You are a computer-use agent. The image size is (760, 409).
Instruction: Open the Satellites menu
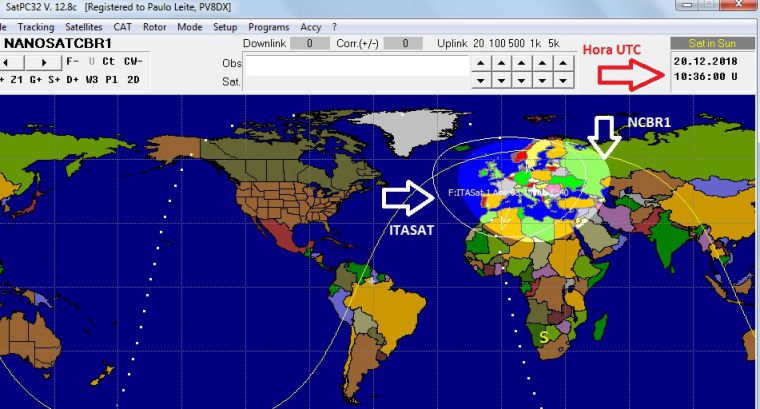coord(83,27)
